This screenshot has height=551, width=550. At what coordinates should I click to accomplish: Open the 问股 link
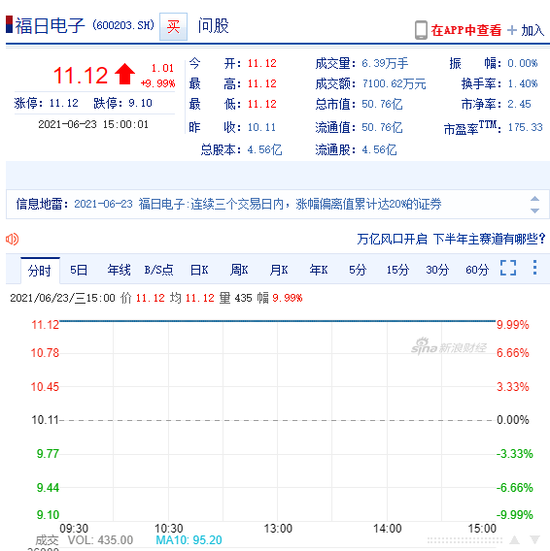[213, 26]
